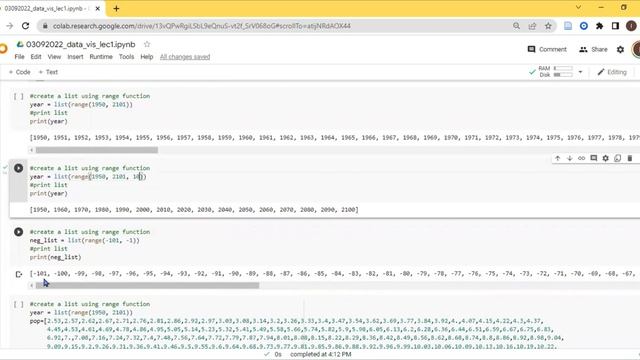
Task: Open the Runtime menu
Action: [101, 57]
